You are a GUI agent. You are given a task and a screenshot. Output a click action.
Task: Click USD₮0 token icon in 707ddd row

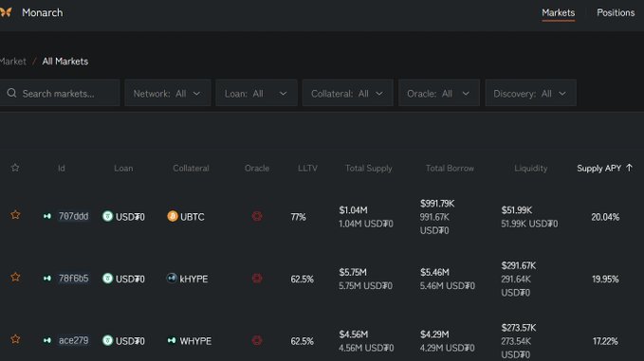(107, 216)
